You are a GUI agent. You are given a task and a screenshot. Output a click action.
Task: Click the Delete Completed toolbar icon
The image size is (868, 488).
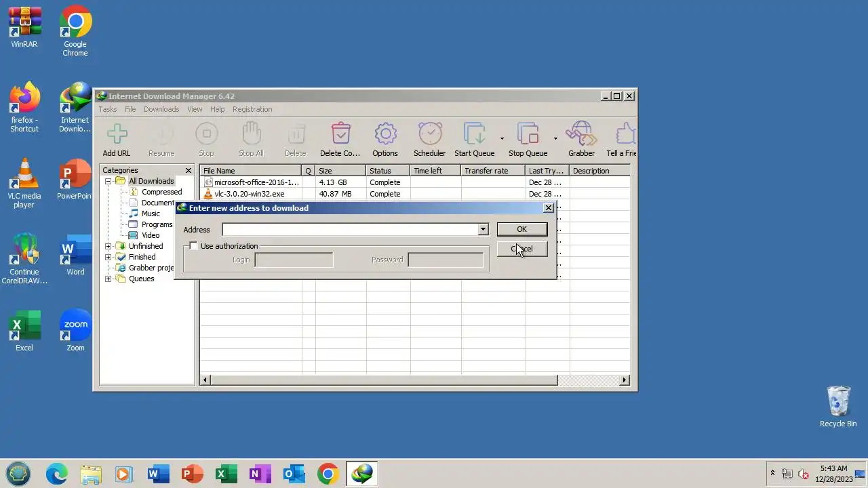click(340, 134)
